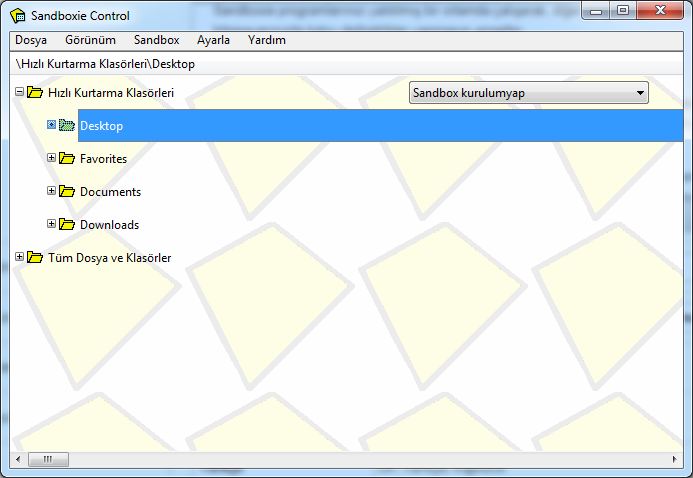Click the Hızlı Kurtarma Klasörleri folder icon

tap(35, 92)
